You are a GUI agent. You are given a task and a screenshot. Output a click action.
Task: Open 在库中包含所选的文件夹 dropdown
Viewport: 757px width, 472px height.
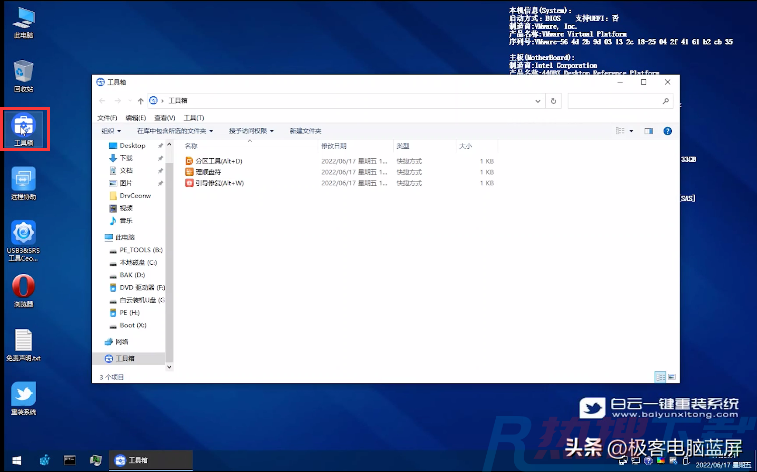[175, 131]
